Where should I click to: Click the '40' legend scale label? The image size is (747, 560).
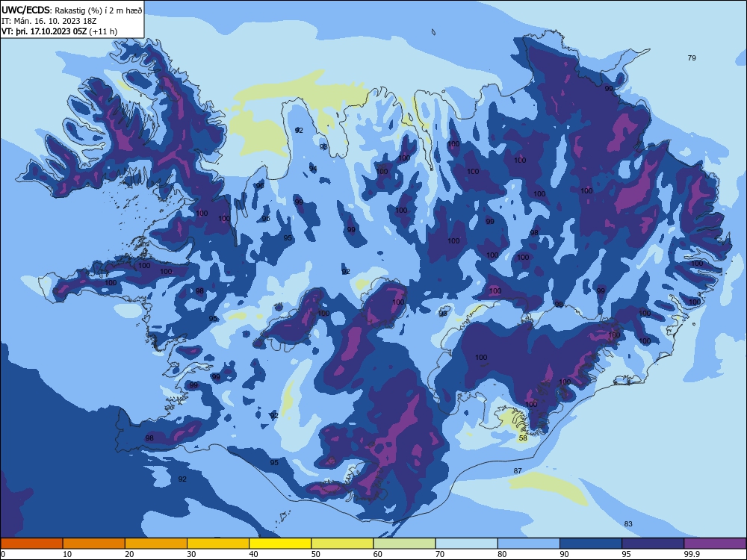click(x=253, y=554)
